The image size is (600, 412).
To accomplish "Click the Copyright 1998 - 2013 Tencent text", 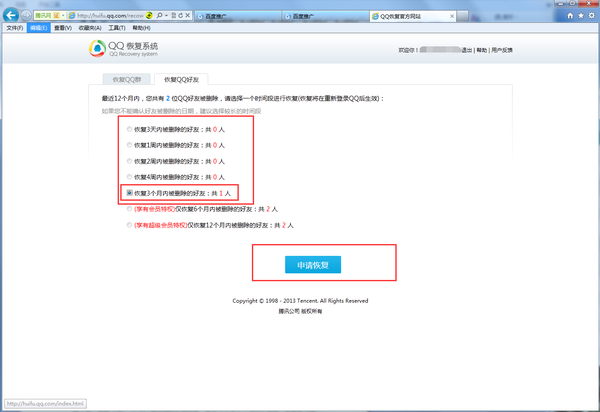I will click(x=300, y=301).
